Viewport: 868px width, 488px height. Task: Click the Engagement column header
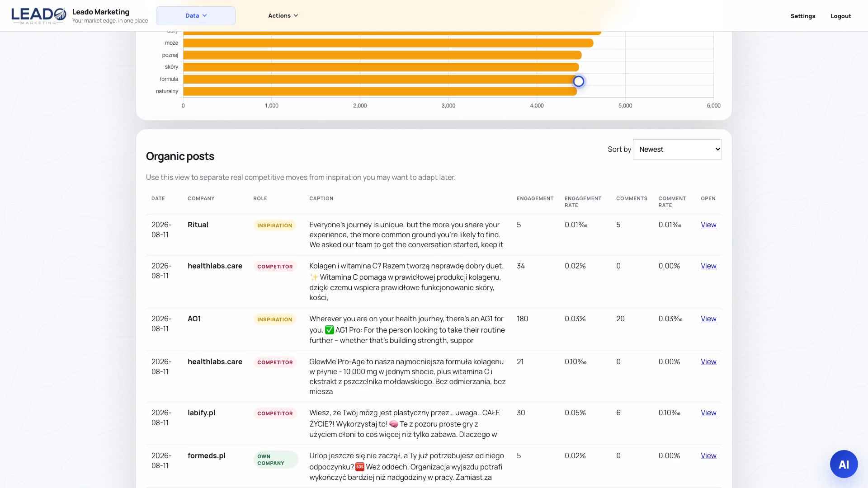click(x=535, y=199)
